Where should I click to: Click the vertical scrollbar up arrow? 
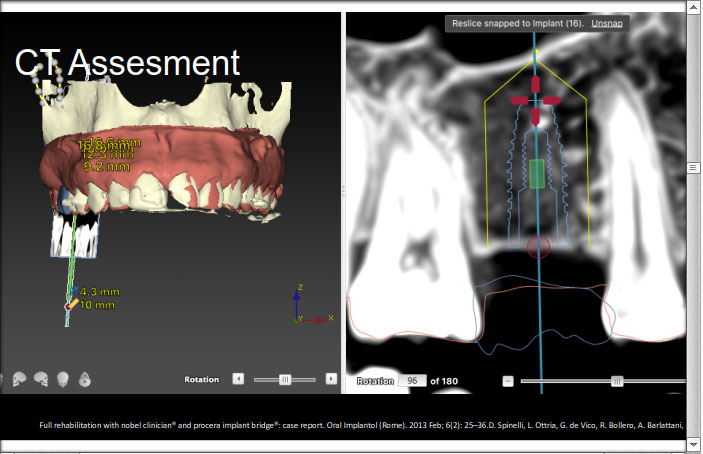coord(693,8)
